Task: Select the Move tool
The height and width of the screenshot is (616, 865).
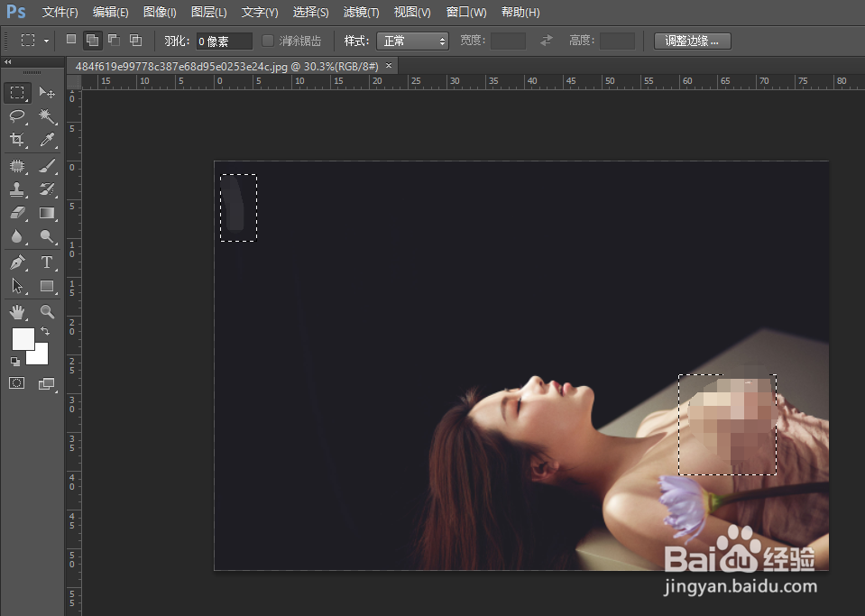Action: pyautogui.click(x=47, y=93)
